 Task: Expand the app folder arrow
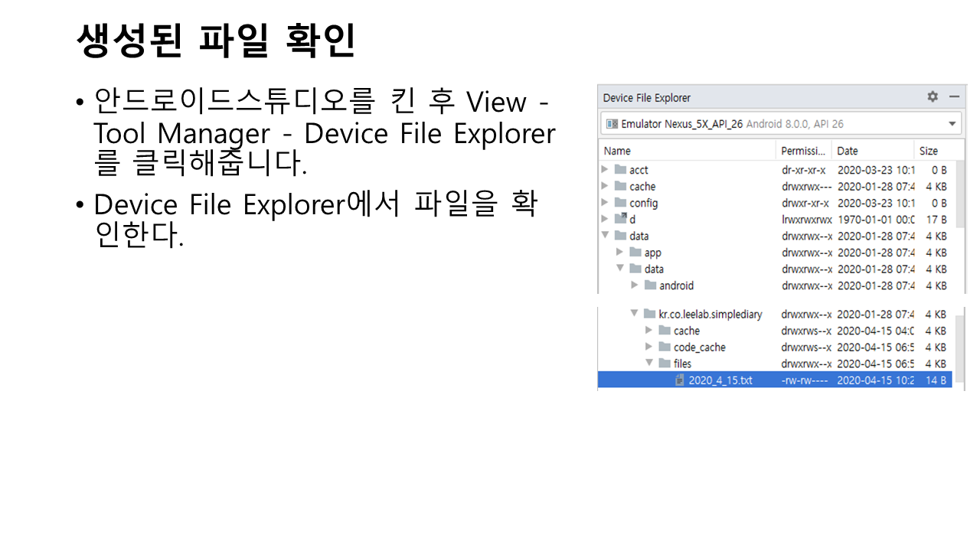(x=620, y=253)
